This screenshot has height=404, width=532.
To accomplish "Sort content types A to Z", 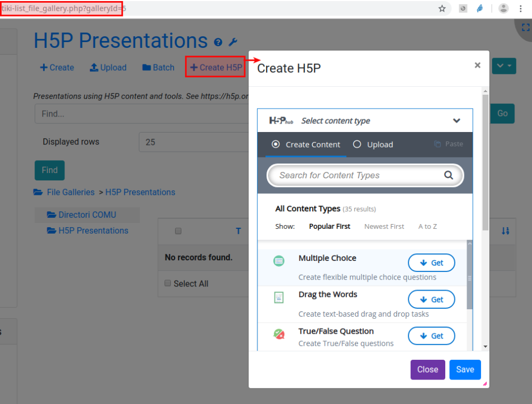I will [427, 226].
